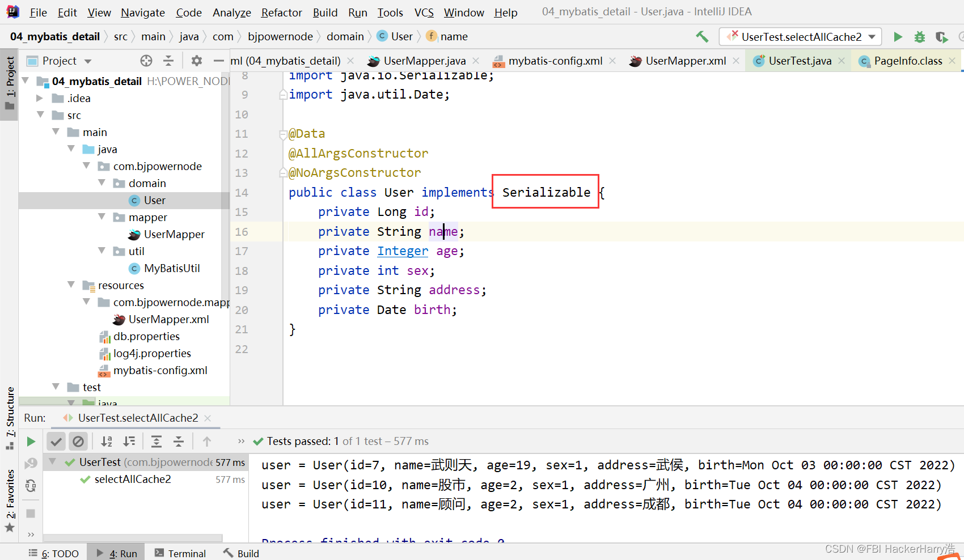The width and height of the screenshot is (964, 560).
Task: Run with coverage using the shield icon
Action: [941, 37]
